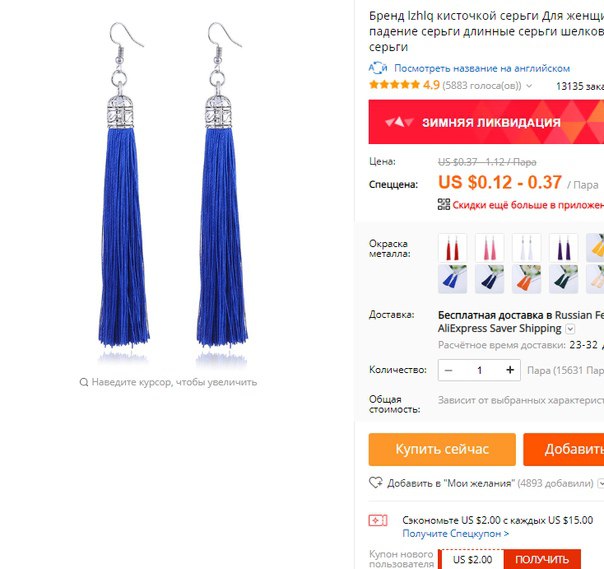Select the red tassel earrings color
This screenshot has height=569, width=604.
453,248
